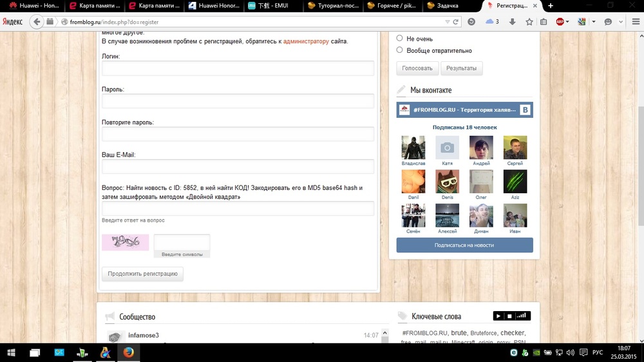Open the URL history dropdown arrow

coord(448,21)
